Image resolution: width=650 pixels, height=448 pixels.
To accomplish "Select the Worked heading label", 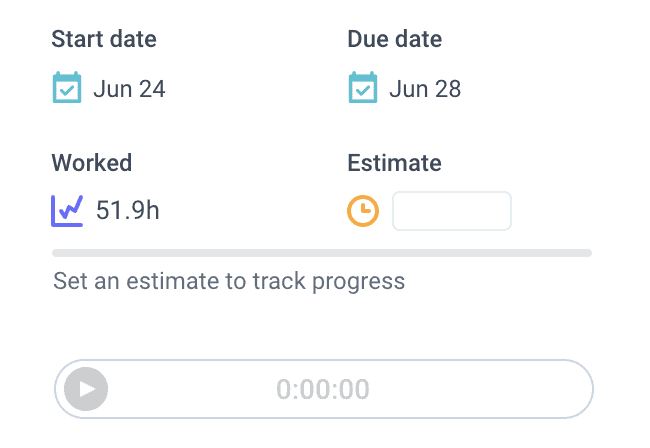I will click(92, 163).
